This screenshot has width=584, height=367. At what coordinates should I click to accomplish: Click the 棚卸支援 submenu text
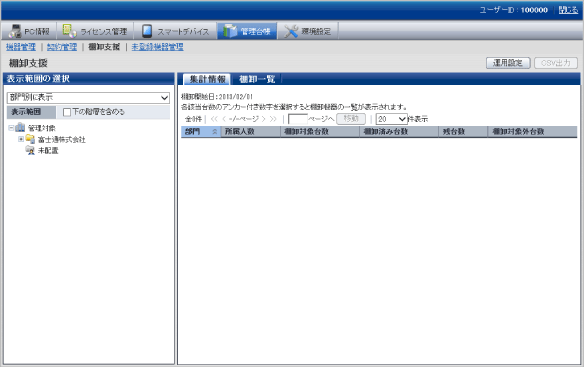pos(104,47)
